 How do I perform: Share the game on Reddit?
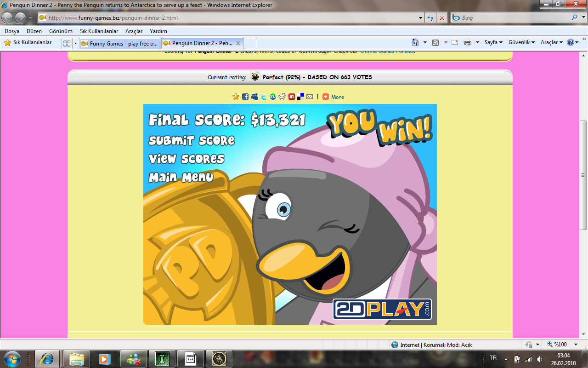click(x=282, y=97)
